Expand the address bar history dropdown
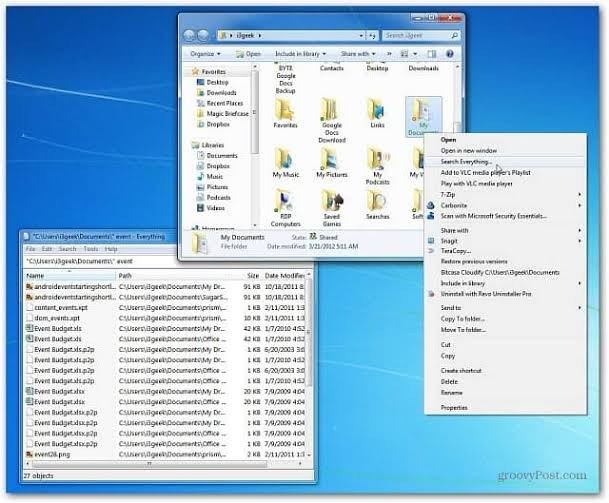 (361, 35)
